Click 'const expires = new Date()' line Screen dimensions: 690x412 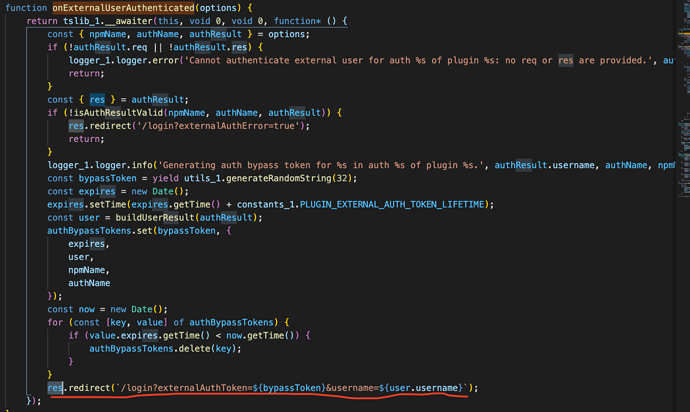(118, 191)
